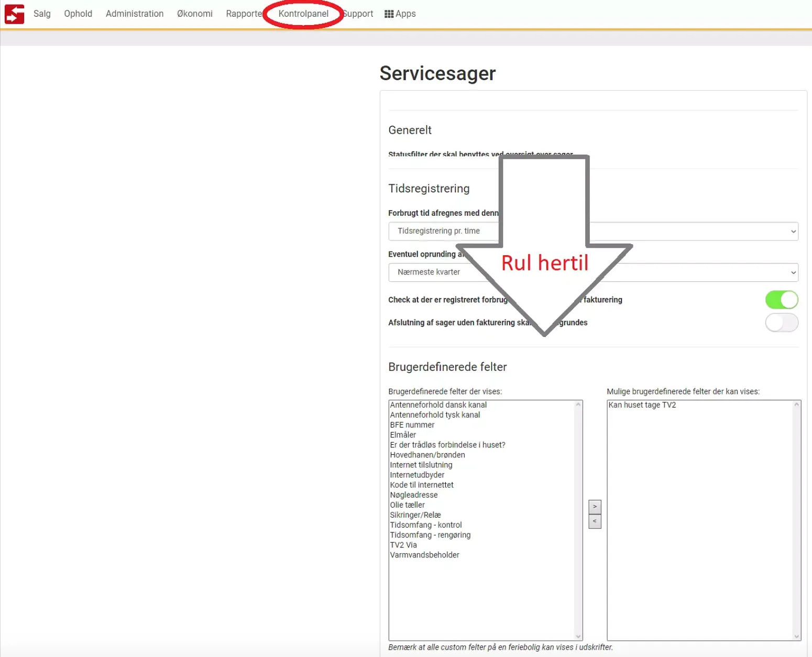This screenshot has width=812, height=657.
Task: Open the Support menu
Action: (358, 14)
